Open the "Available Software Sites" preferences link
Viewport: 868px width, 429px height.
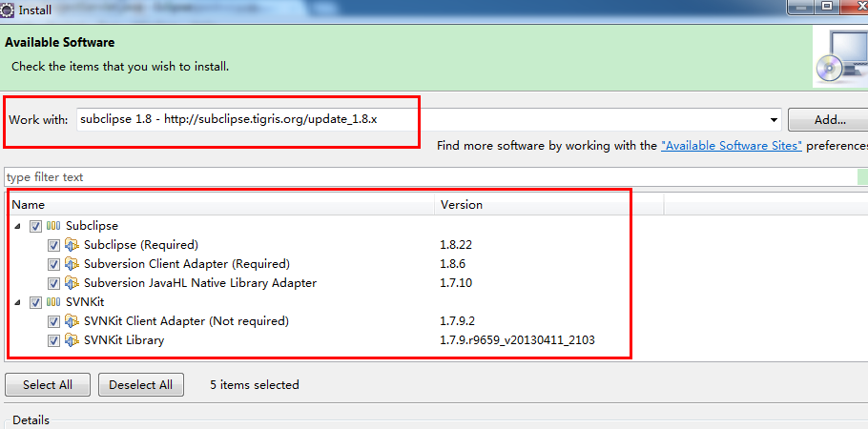pos(732,146)
